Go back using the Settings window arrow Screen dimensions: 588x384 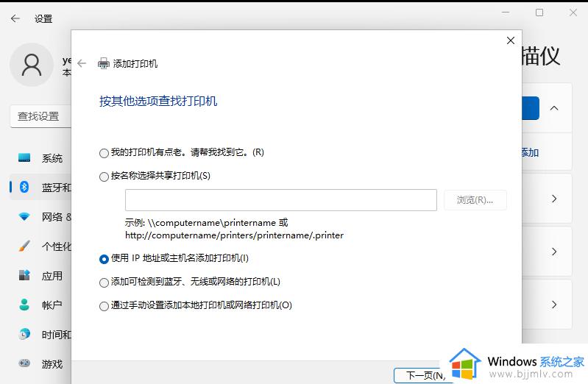click(x=15, y=18)
